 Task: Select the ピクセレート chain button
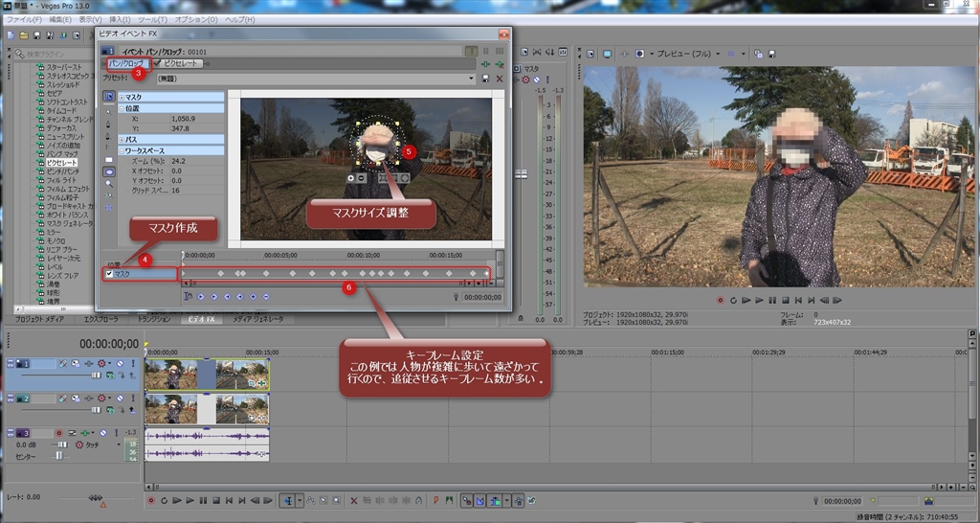click(177, 63)
